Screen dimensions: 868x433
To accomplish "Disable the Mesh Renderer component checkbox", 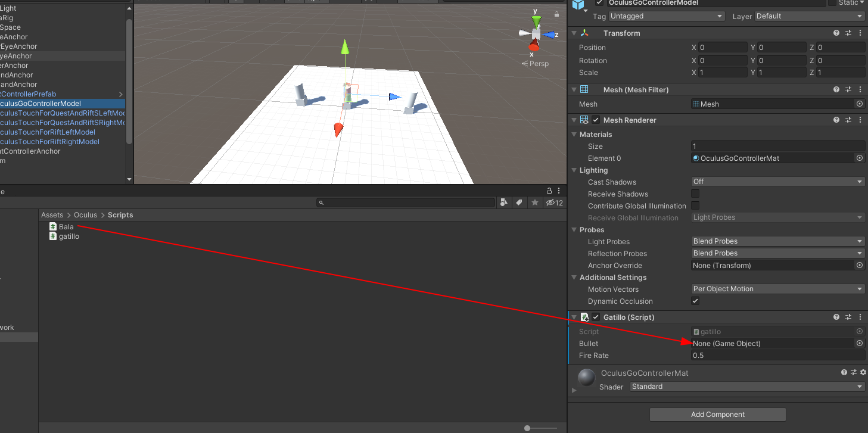I will [596, 120].
